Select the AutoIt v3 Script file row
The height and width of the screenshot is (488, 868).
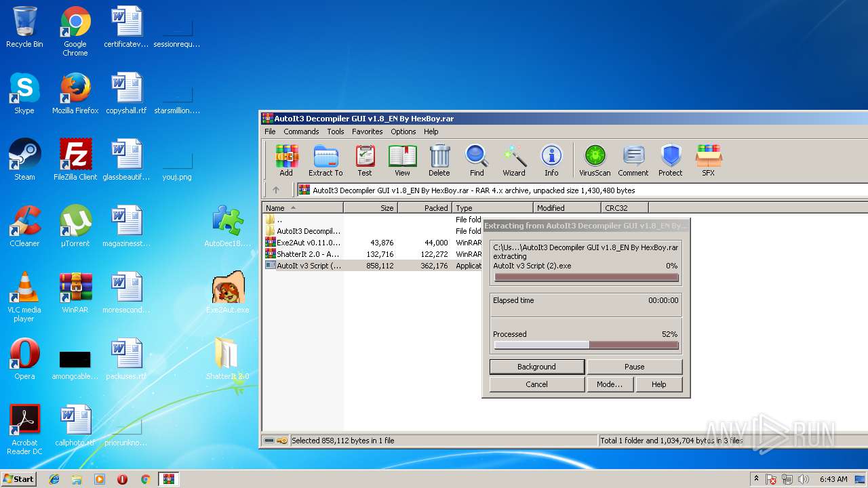pyautogui.click(x=372, y=266)
